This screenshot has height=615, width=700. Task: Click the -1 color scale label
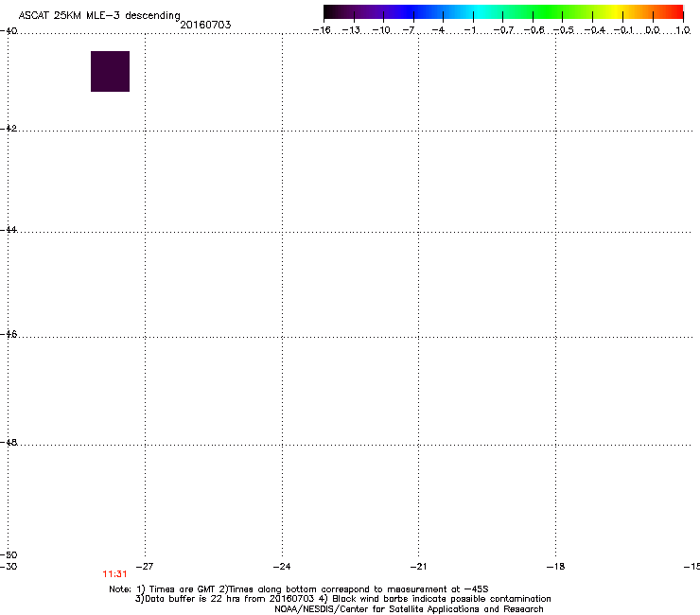pyautogui.click(x=469, y=30)
